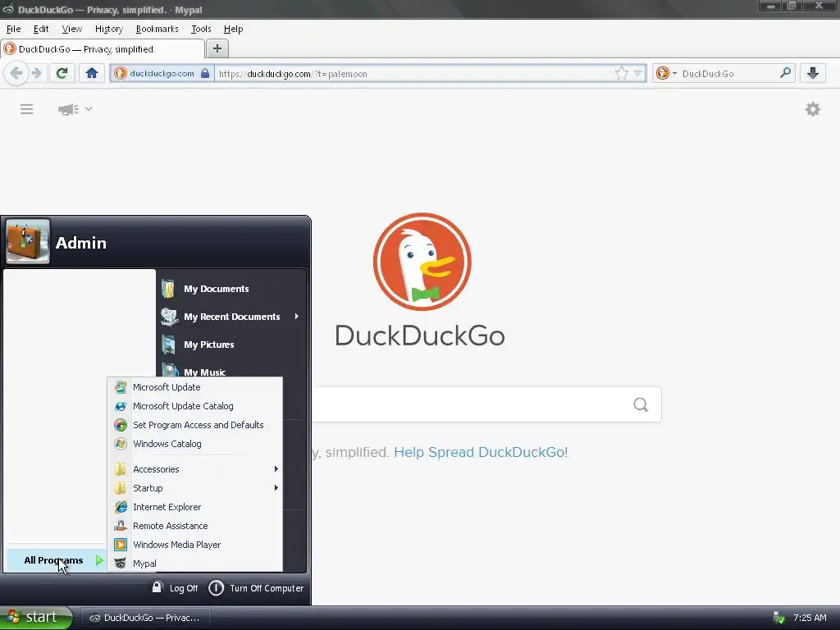
Task: Open the File menu
Action: 13,29
